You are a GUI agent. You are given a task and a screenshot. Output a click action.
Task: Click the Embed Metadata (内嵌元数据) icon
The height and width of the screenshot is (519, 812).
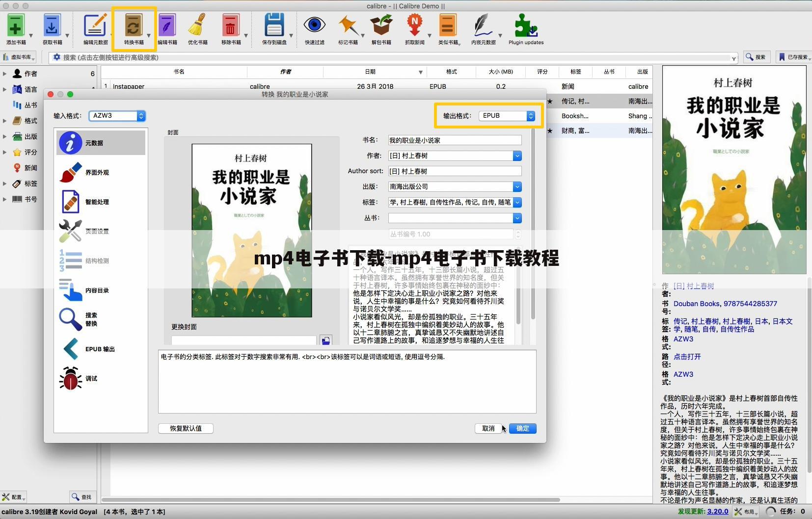click(x=483, y=26)
